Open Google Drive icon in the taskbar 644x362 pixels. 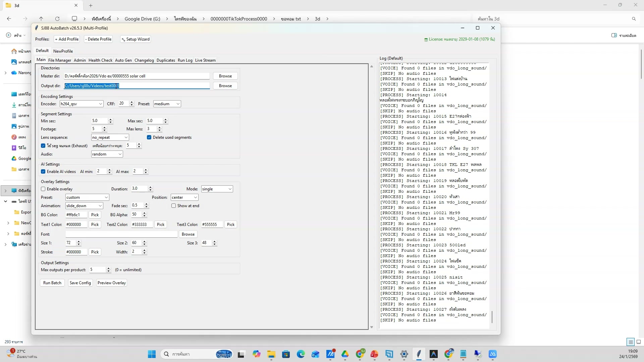(345, 354)
